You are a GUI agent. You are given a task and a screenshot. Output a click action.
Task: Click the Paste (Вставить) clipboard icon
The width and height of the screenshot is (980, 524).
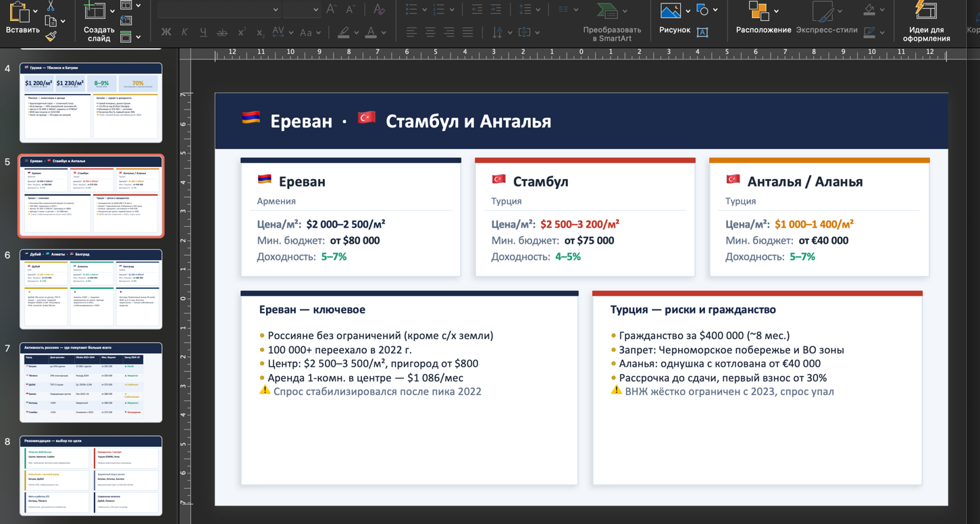(x=20, y=11)
